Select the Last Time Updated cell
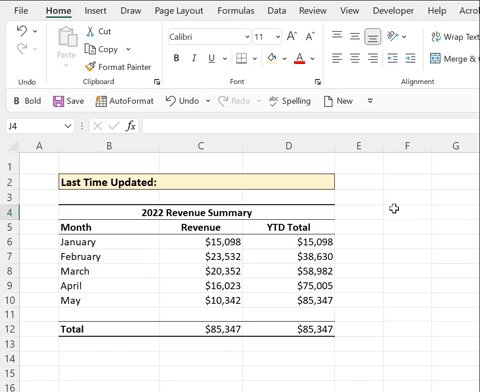480x392 pixels. coord(196,182)
